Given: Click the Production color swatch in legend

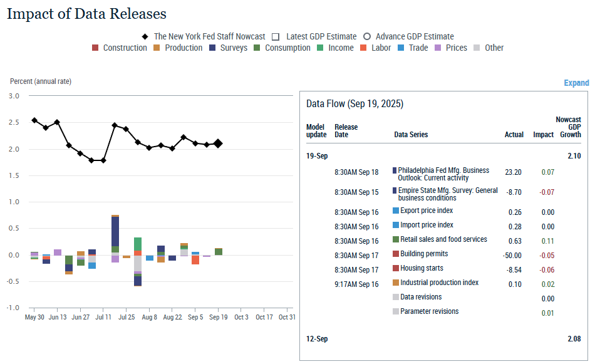Looking at the screenshot, I should 157,48.
